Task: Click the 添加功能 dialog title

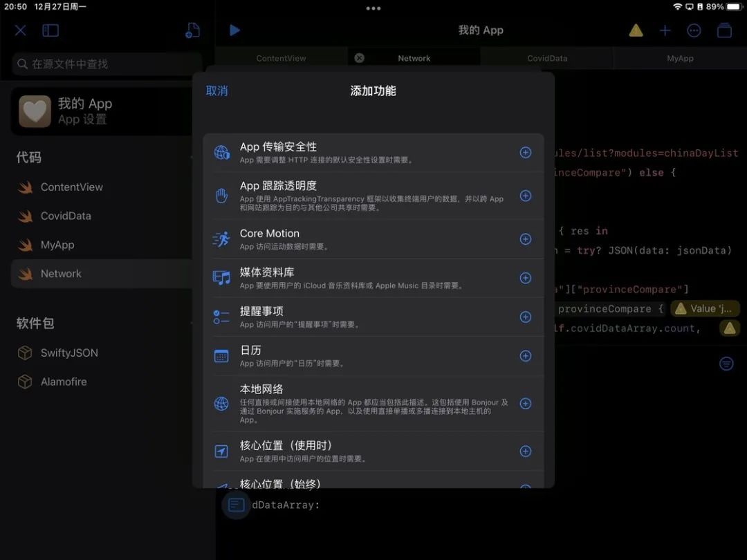Action: (x=373, y=91)
